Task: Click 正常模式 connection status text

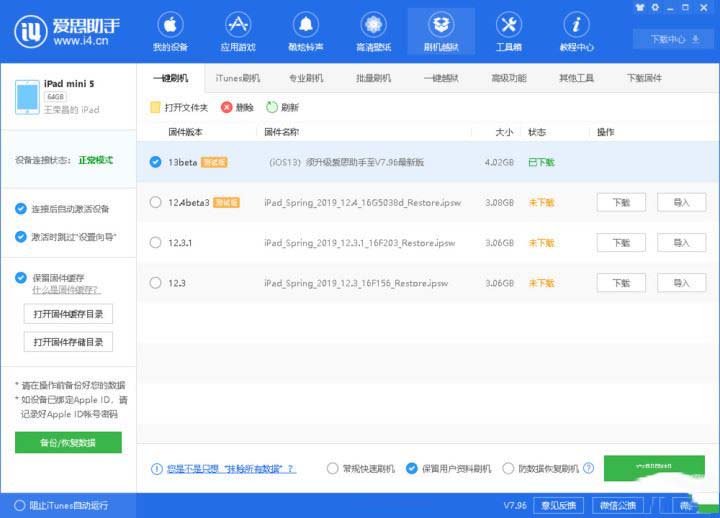Action: point(96,160)
